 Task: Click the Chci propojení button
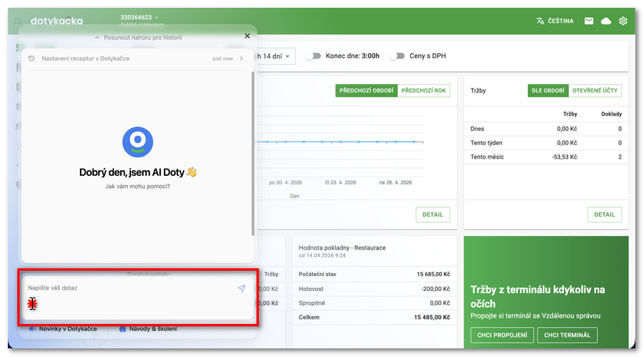pyautogui.click(x=502, y=335)
